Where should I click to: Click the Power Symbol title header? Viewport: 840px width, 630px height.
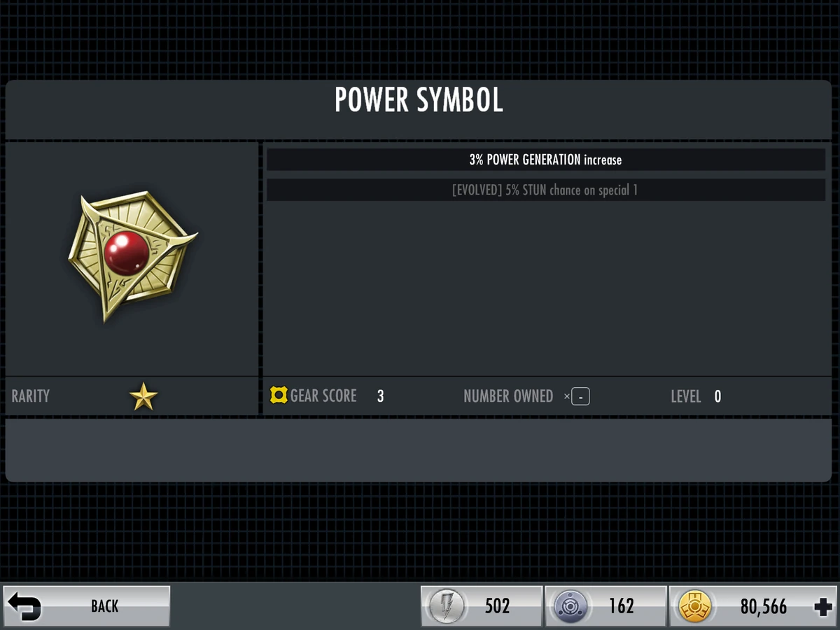click(x=419, y=101)
